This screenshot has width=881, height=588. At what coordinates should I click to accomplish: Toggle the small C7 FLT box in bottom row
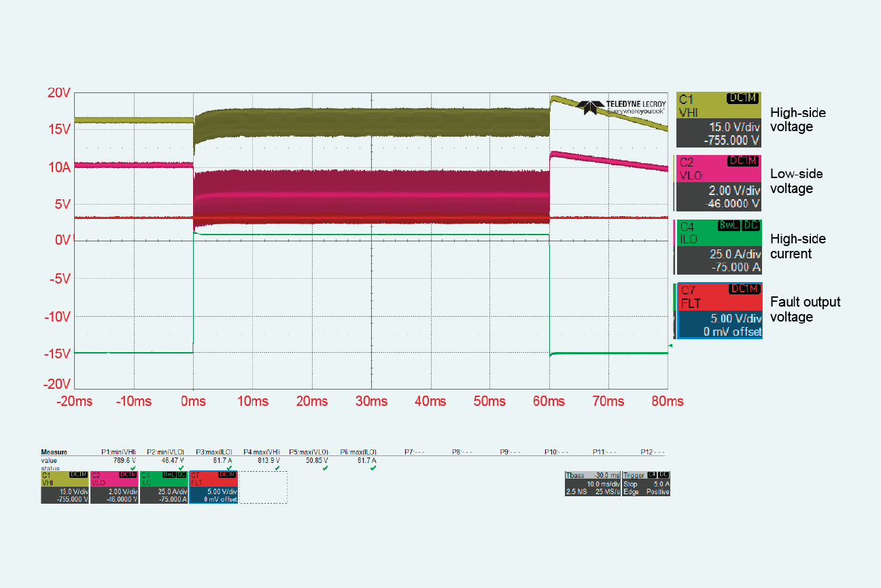pos(213,487)
